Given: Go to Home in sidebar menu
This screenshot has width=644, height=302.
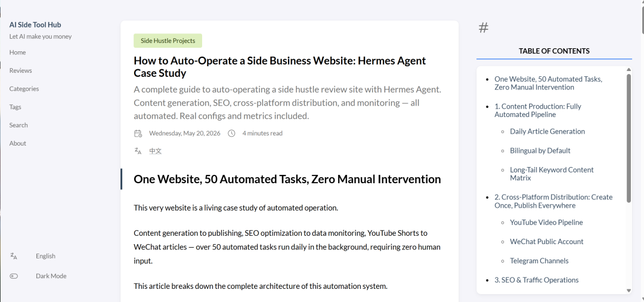Looking at the screenshot, I should pos(18,52).
